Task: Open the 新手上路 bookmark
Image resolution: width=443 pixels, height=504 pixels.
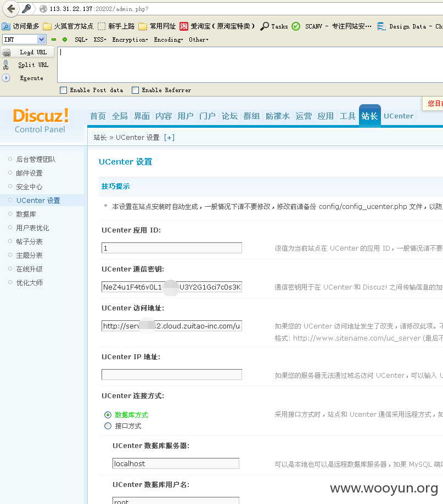Action: pos(116,26)
